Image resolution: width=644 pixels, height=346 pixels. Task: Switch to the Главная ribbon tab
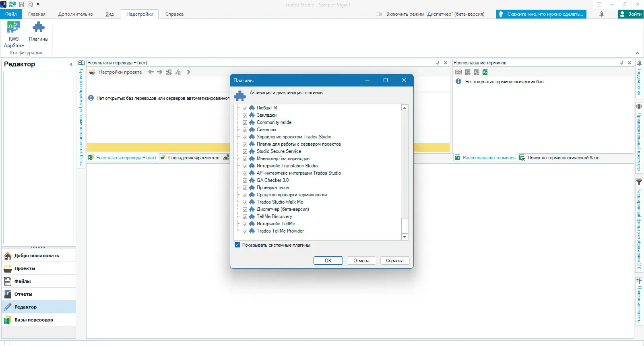(37, 14)
